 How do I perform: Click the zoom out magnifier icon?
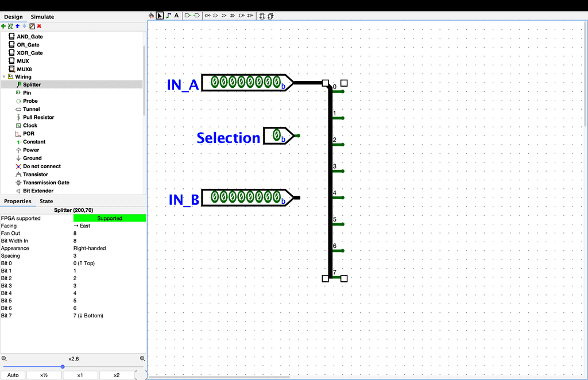pos(4,358)
